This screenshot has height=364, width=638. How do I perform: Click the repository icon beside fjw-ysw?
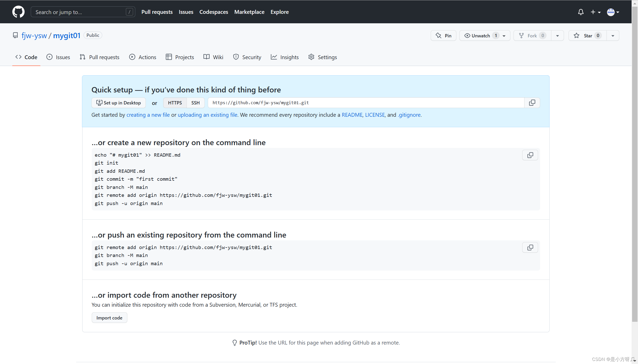(15, 35)
